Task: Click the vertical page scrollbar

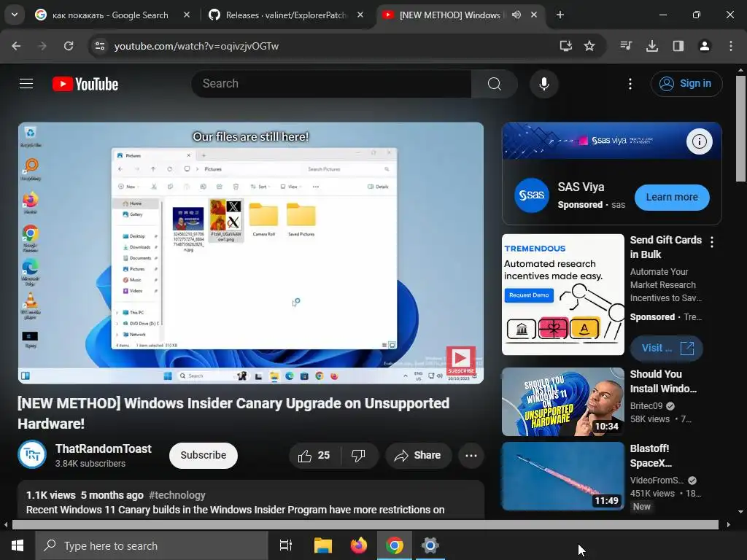Action: coord(741,128)
